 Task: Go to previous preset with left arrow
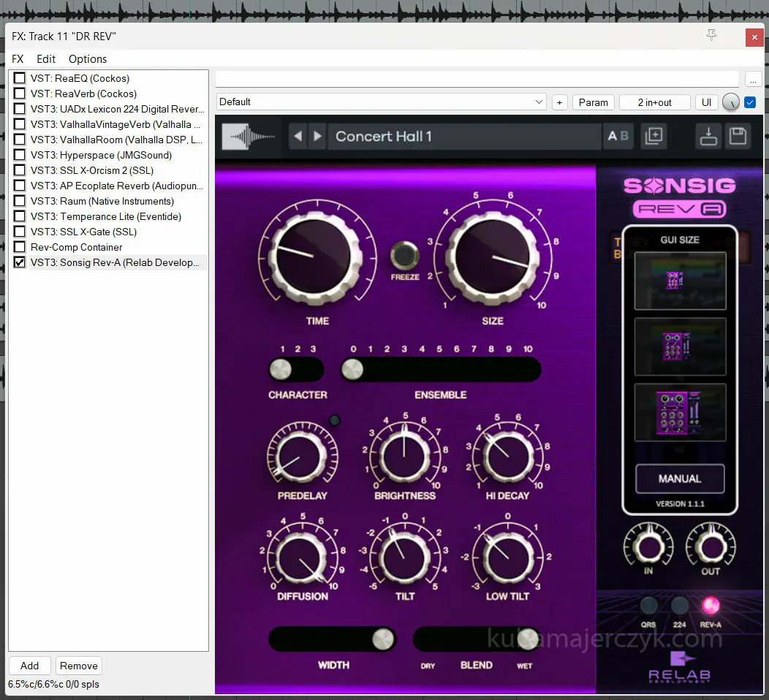(x=298, y=137)
